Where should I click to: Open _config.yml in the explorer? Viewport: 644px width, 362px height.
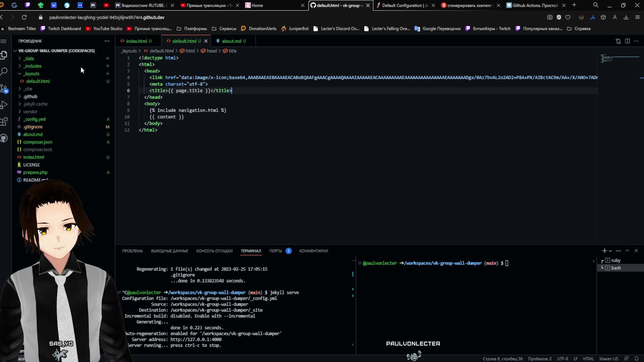pyautogui.click(x=34, y=119)
